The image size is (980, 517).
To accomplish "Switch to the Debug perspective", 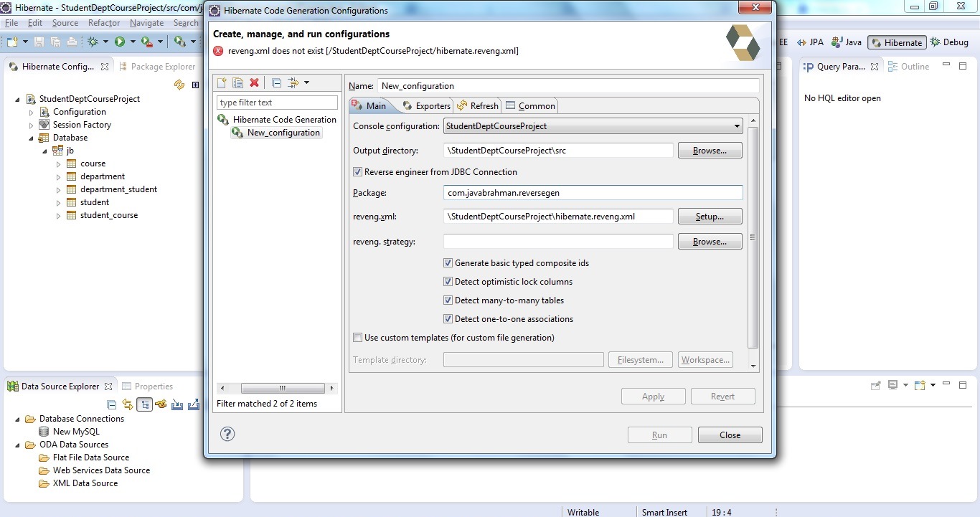I will (x=950, y=42).
